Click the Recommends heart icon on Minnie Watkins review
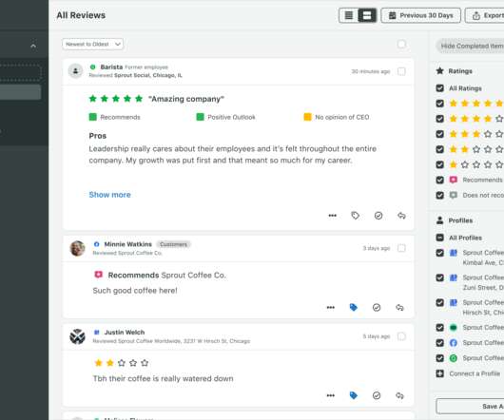Screen dimensions: 504x420 click(98, 275)
